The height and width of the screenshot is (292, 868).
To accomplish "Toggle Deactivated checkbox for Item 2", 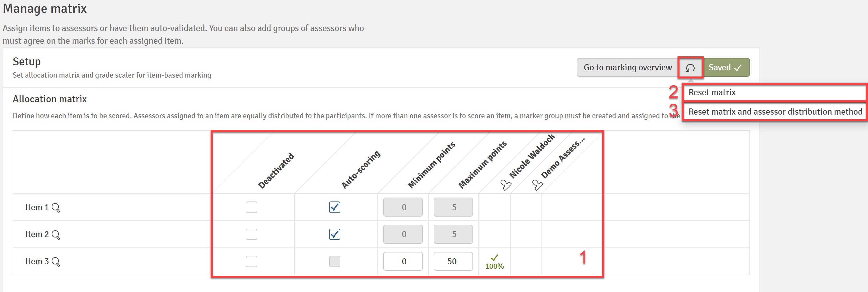I will pos(251,234).
